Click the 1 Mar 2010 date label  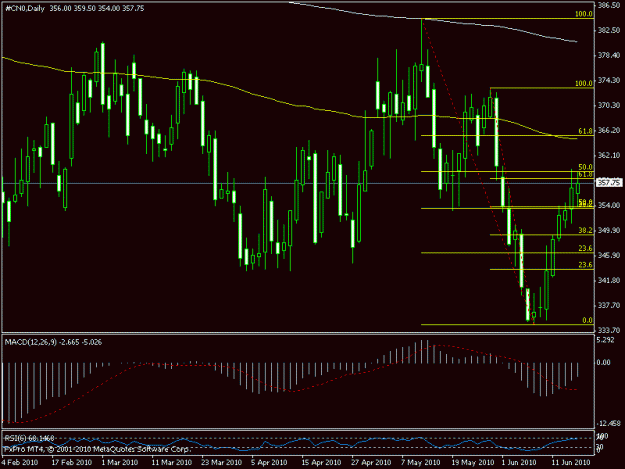[x=120, y=462]
